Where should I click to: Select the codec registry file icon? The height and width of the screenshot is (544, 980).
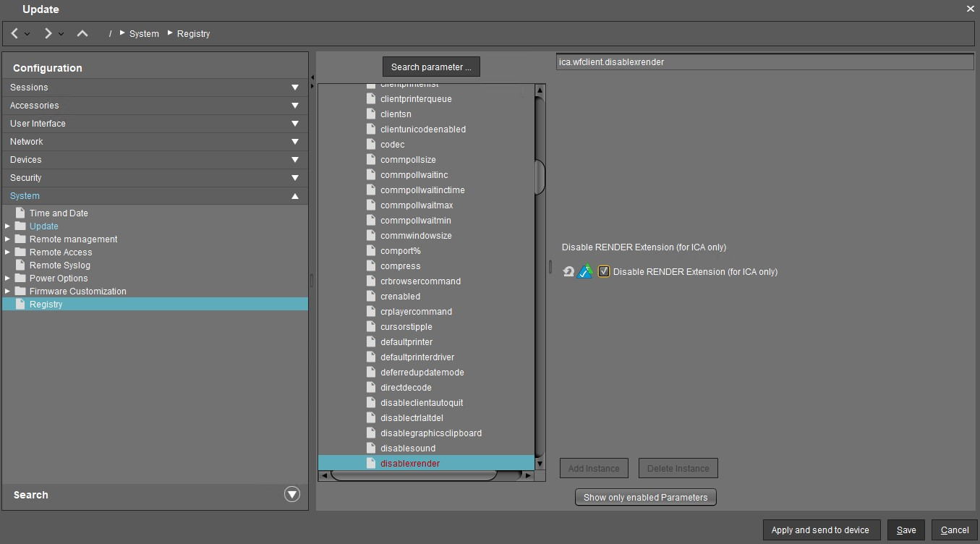point(371,145)
